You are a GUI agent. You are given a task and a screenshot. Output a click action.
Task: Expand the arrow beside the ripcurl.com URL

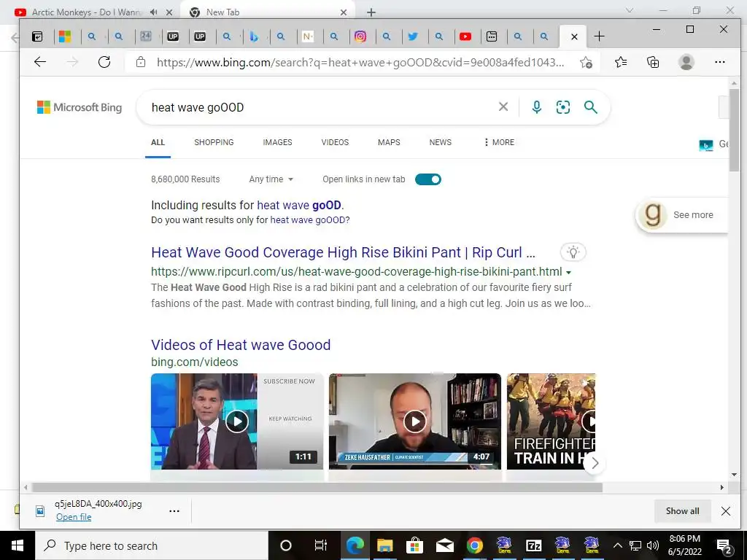[x=568, y=273]
